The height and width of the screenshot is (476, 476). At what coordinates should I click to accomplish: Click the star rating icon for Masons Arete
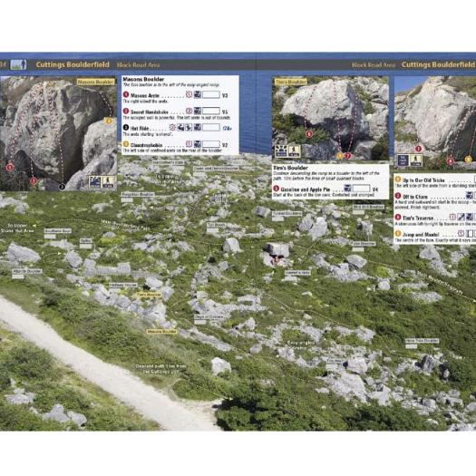(189, 94)
